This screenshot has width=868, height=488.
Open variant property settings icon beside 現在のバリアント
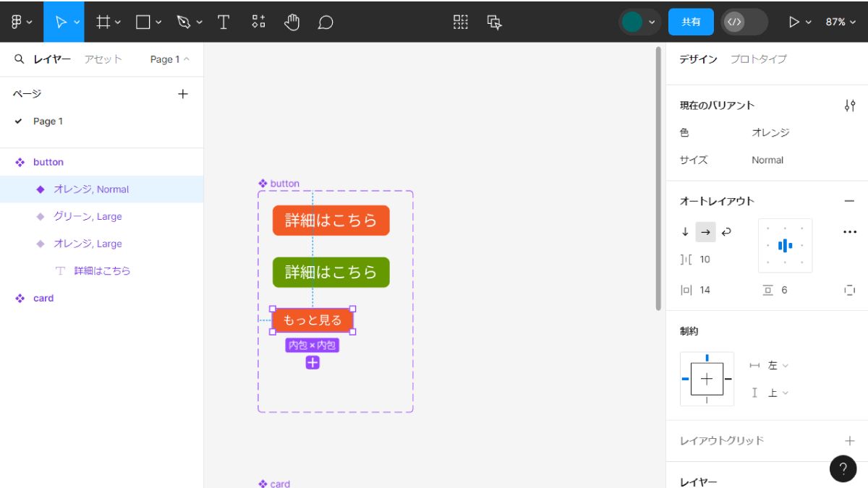pyautogui.click(x=850, y=106)
